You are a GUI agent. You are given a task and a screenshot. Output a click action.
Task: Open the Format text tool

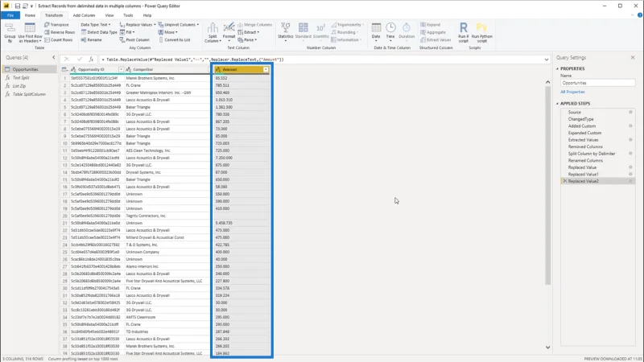coord(229,33)
